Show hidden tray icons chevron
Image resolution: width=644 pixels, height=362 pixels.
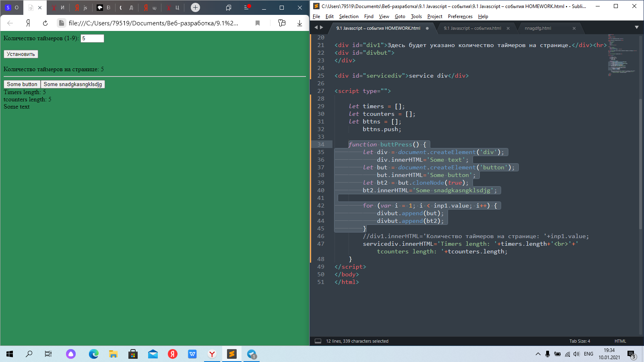[x=538, y=354]
